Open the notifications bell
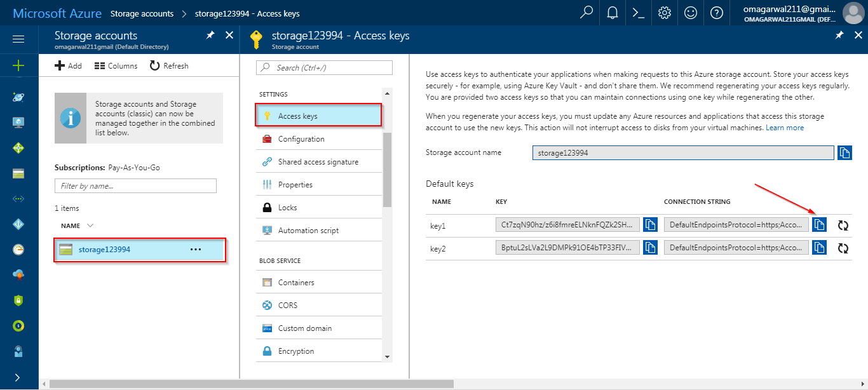The width and height of the screenshot is (868, 390). [613, 13]
